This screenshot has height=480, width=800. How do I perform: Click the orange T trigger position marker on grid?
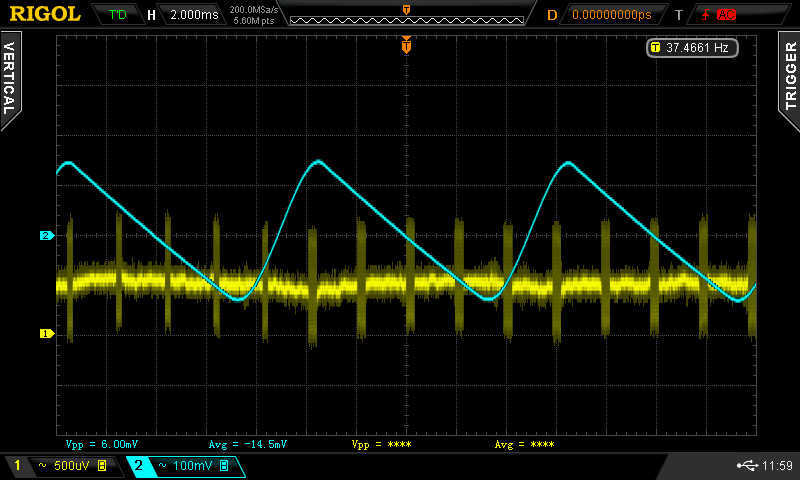coord(406,46)
